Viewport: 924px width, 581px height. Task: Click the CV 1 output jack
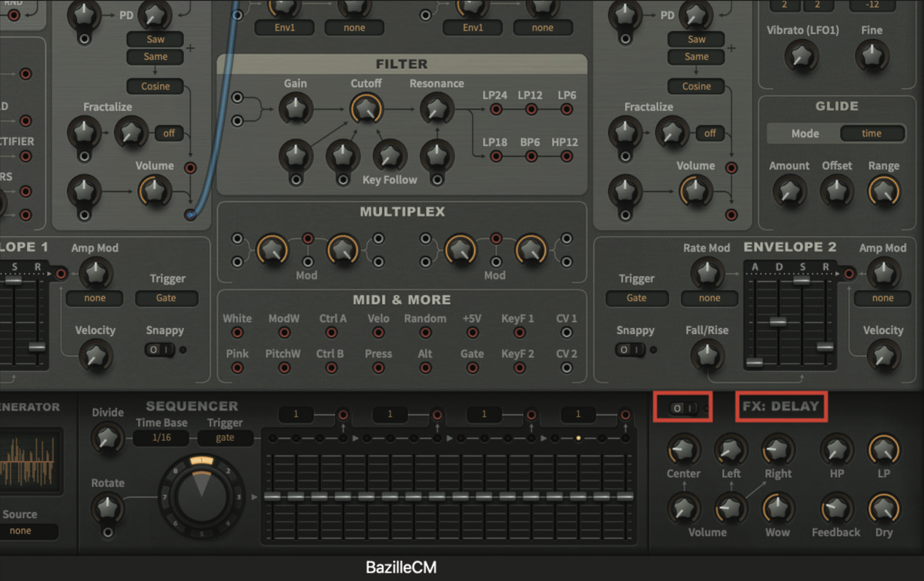click(567, 332)
